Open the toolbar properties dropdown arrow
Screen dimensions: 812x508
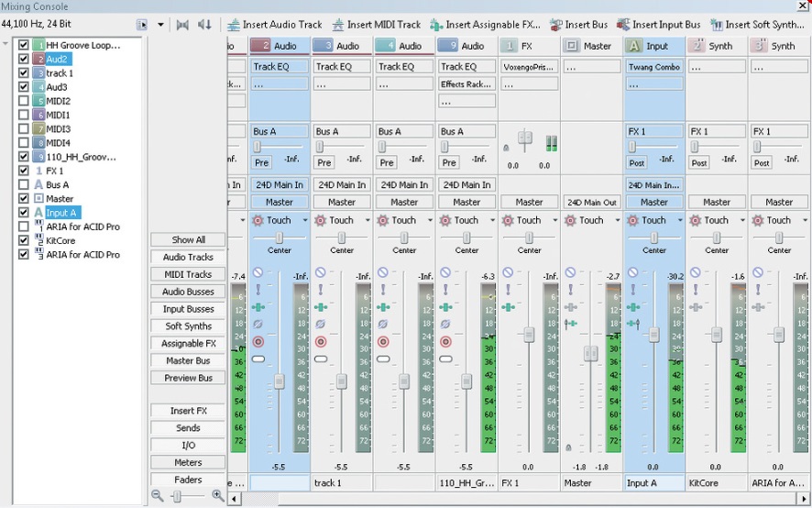coord(161,25)
